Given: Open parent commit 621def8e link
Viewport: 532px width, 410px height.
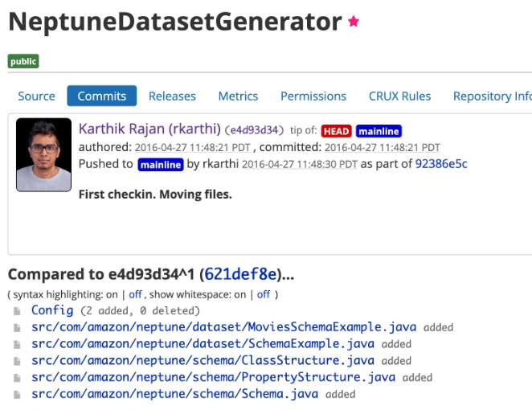Looking at the screenshot, I should 240,274.
